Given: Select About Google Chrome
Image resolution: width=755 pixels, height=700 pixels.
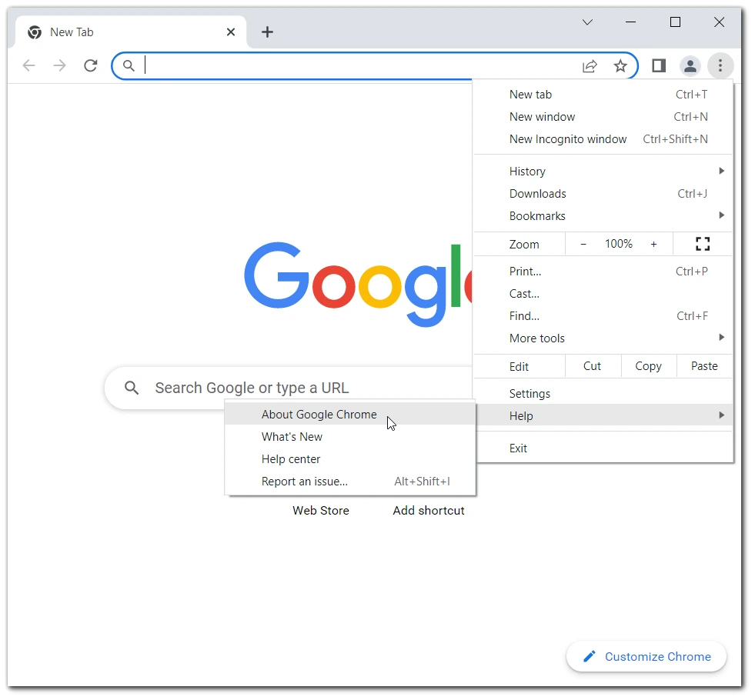Looking at the screenshot, I should click(350, 414).
